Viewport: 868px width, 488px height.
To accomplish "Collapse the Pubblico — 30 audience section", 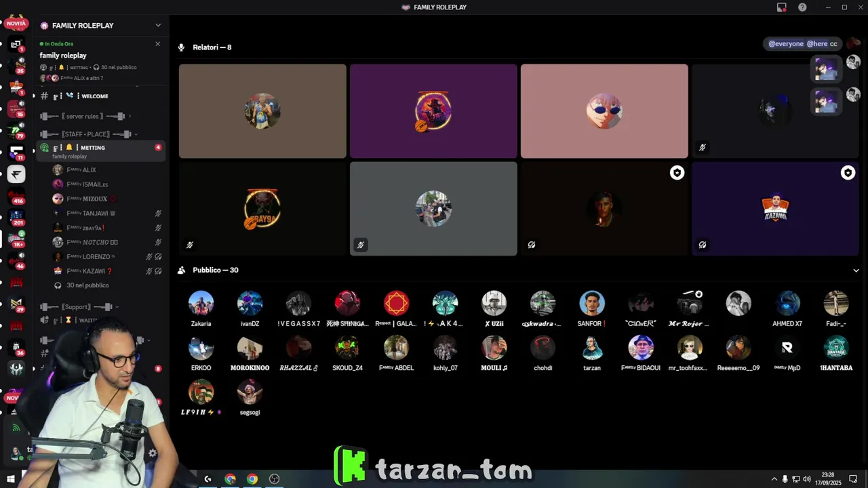I will (x=856, y=270).
